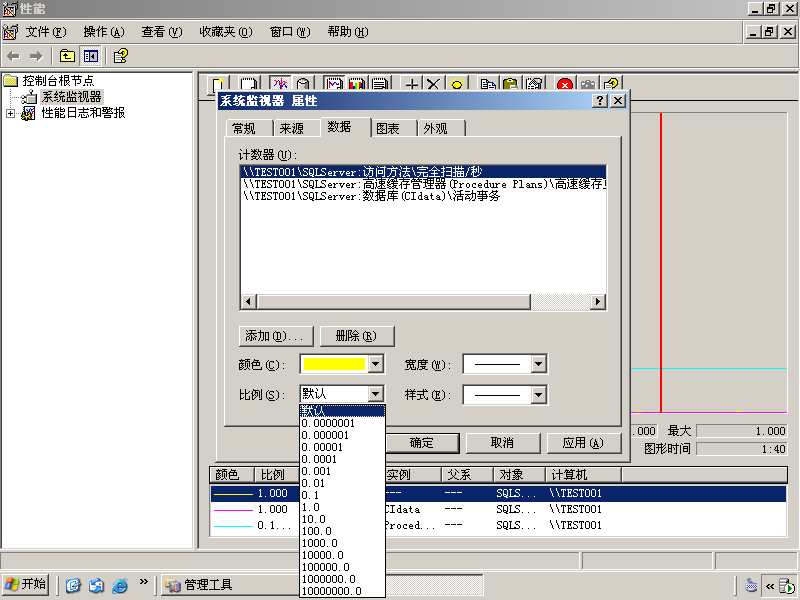
Task: Select scale option 0.0000001
Action: pos(342,423)
